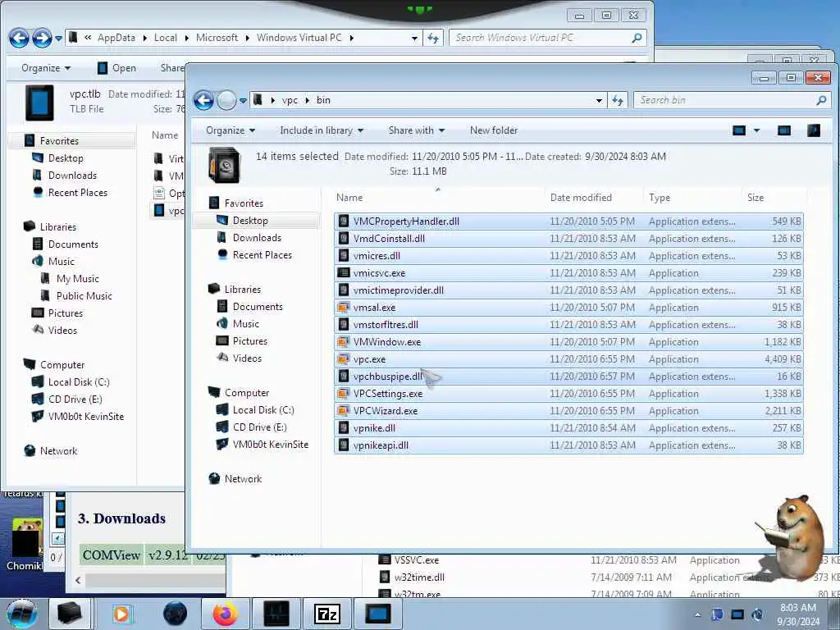Screen dimensions: 840x630
Task: Sort by the Name column header
Action: click(x=349, y=197)
